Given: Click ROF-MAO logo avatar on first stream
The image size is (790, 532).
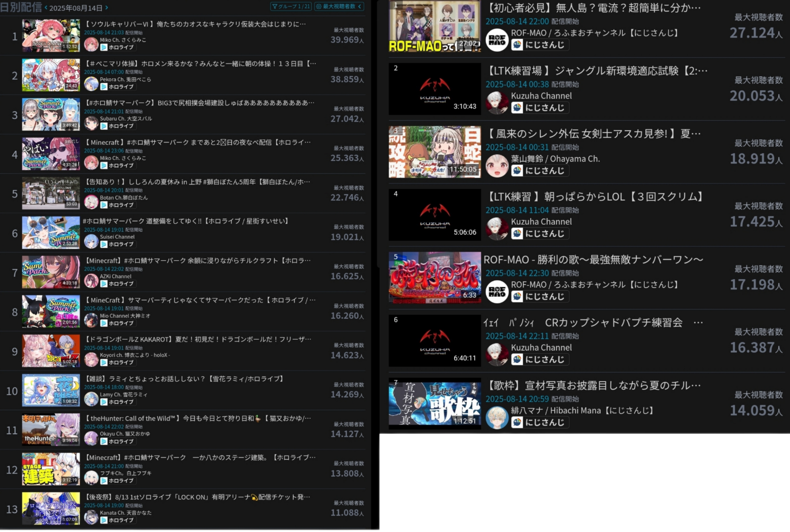Looking at the screenshot, I should pos(497,40).
